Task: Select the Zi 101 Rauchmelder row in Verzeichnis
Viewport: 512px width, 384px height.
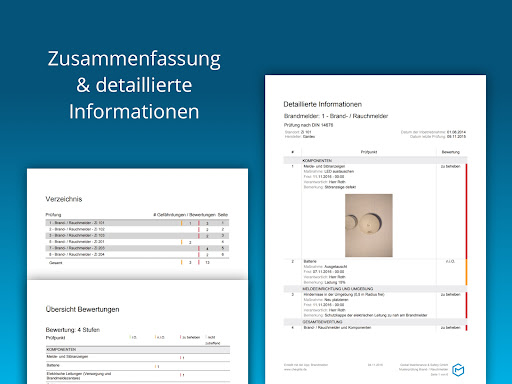Action: point(137,223)
